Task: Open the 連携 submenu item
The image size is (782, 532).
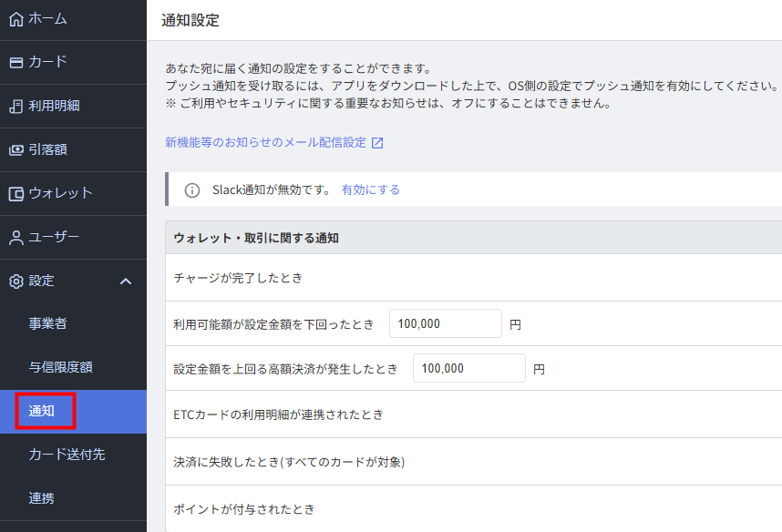Action: 41,497
